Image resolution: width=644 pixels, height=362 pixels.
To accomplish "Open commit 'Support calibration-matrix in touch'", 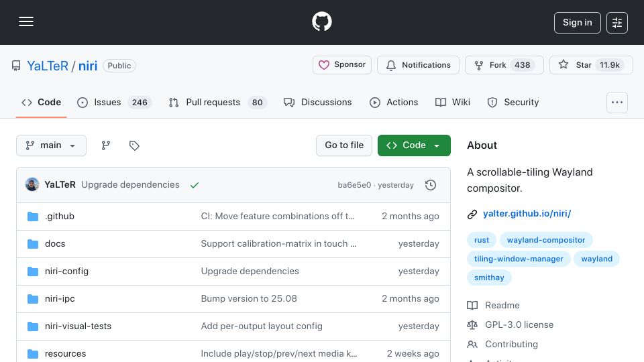I will click(x=278, y=244).
